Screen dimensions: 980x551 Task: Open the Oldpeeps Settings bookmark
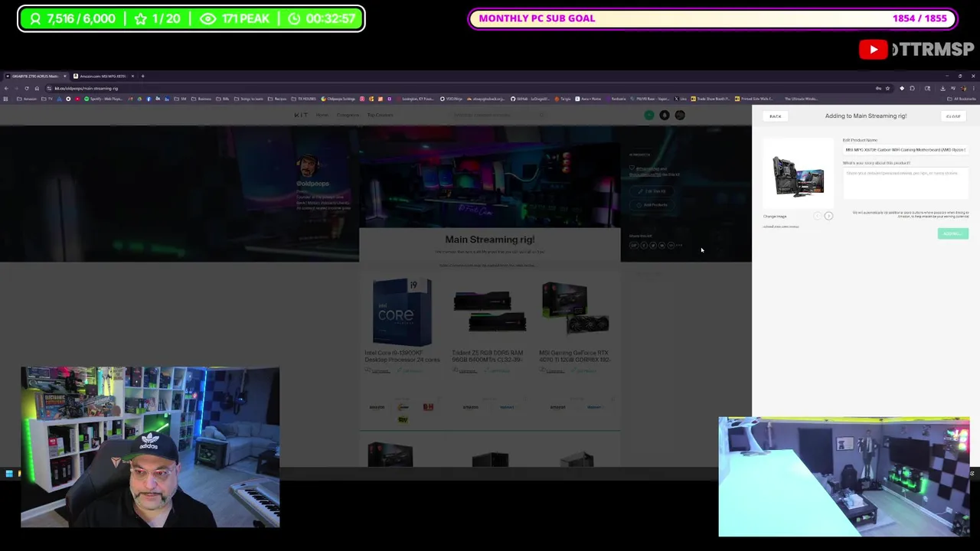click(338, 99)
